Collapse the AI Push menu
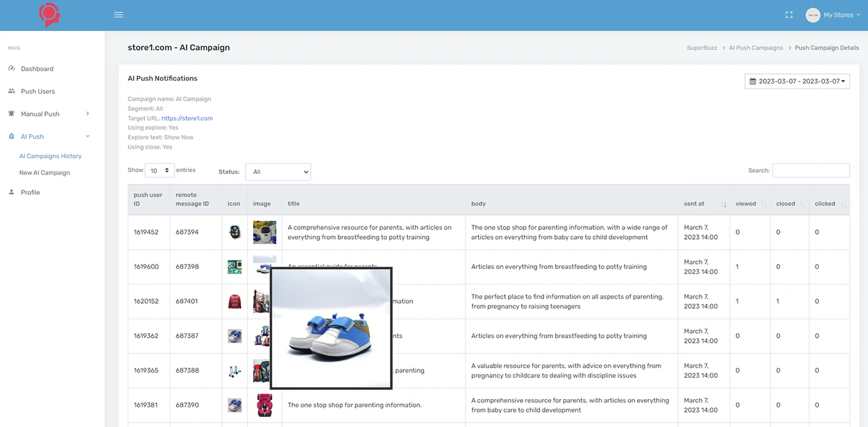Image resolution: width=868 pixels, height=427 pixels. (49, 137)
